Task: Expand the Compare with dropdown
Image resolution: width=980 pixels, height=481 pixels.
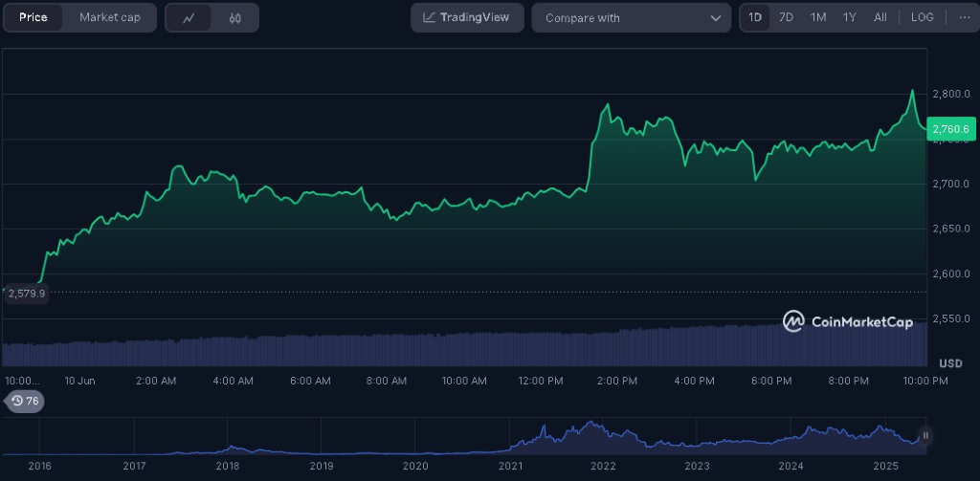Action: click(x=631, y=17)
